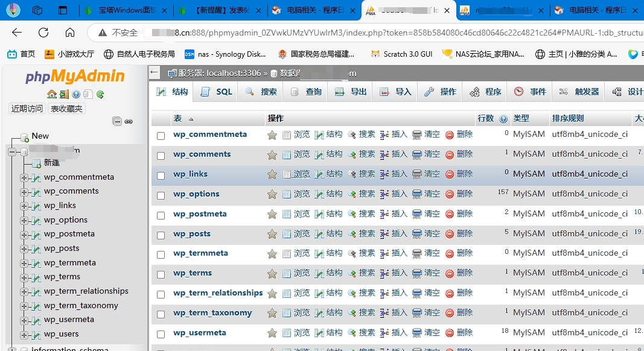644x351 pixels.
Task: Click server localhost:3306 breadcrumb link
Action: 218,73
